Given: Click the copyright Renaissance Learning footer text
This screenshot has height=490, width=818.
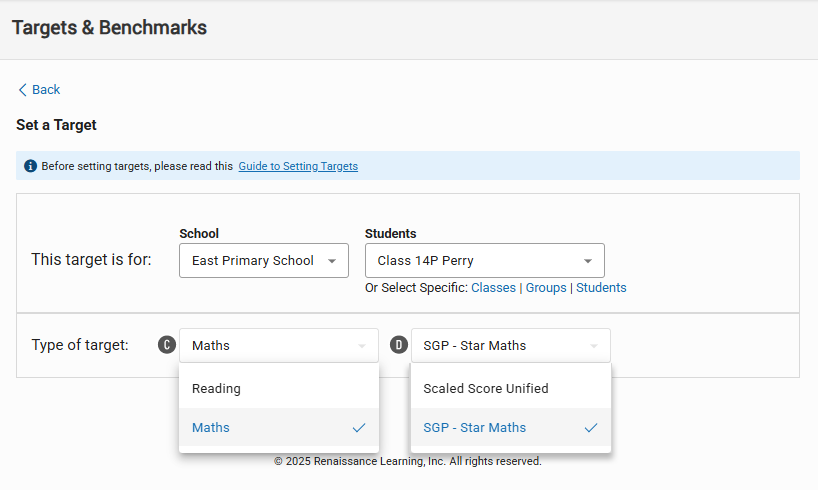Looking at the screenshot, I should 408,461.
